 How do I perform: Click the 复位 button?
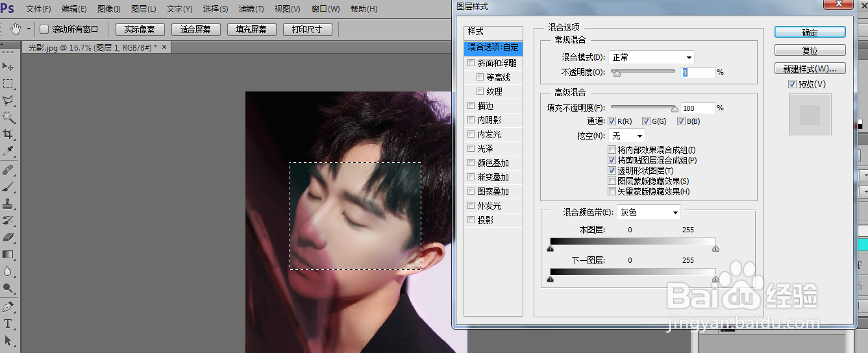coord(810,50)
